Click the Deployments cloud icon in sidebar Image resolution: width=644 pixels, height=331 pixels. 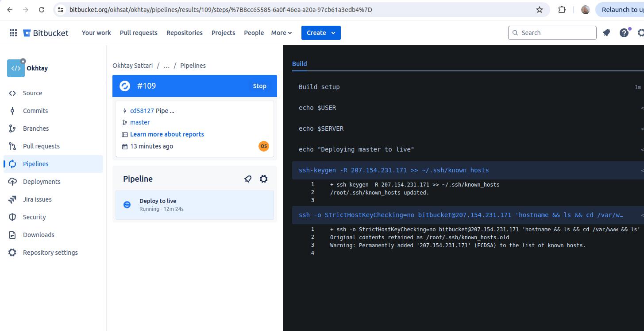(x=12, y=182)
